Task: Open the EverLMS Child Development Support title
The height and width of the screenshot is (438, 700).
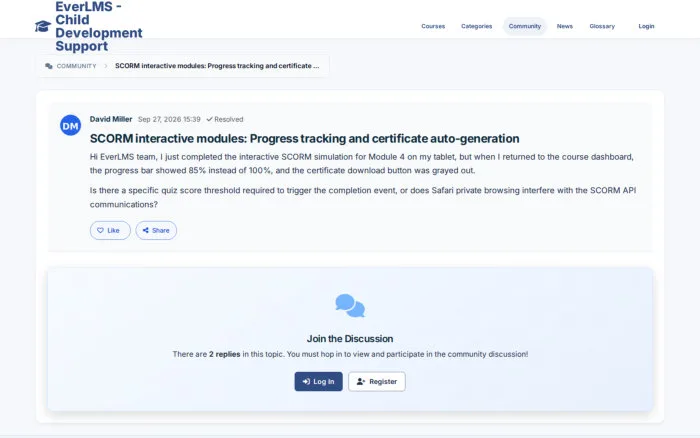Action: 99,26
